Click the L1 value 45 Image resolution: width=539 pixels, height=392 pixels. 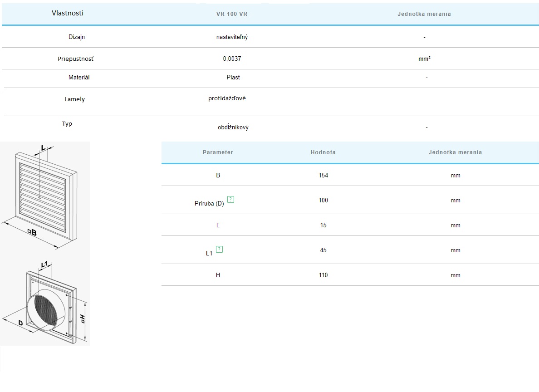[x=323, y=250]
